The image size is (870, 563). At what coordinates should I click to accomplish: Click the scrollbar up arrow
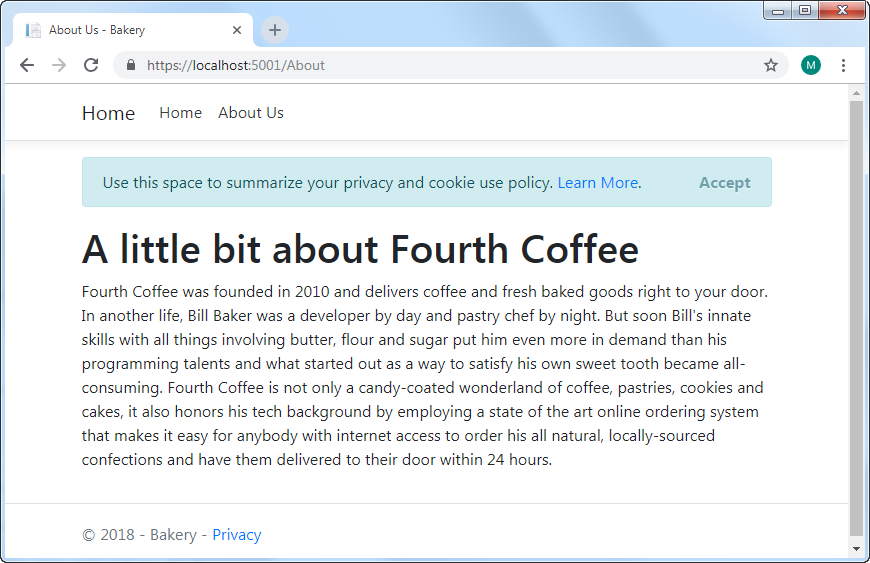(856, 93)
